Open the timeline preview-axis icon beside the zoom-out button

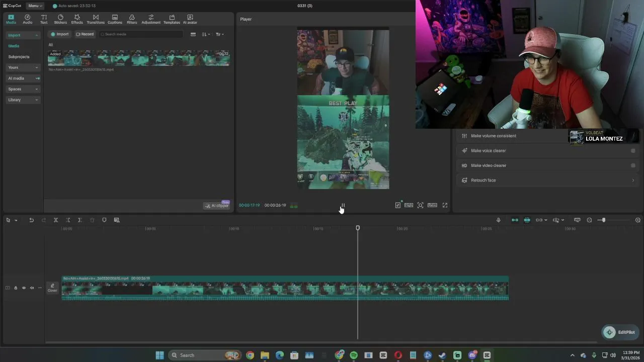tap(577, 220)
